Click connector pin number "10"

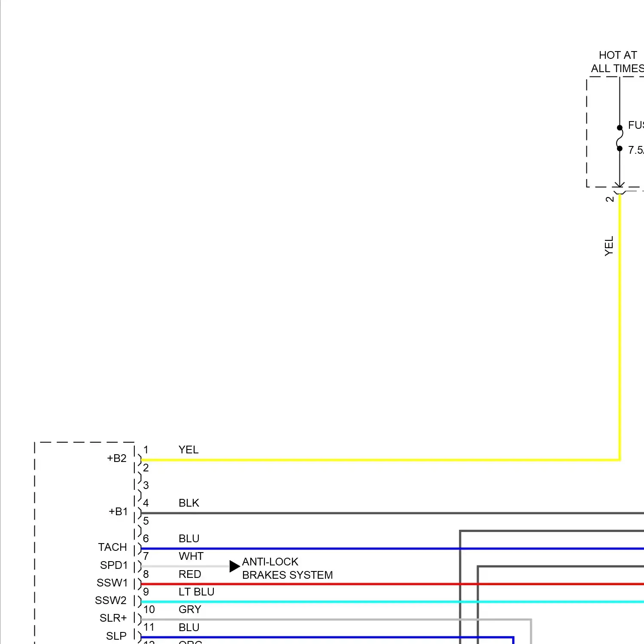tap(149, 609)
